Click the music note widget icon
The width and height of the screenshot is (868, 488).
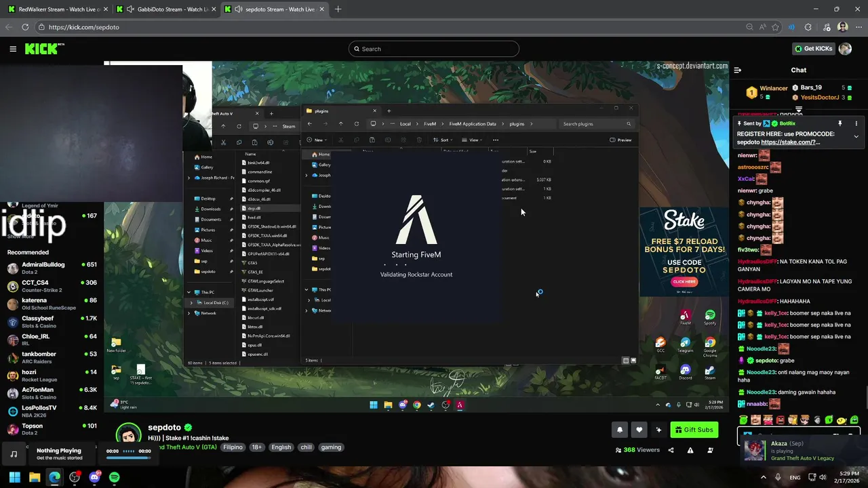[14, 454]
